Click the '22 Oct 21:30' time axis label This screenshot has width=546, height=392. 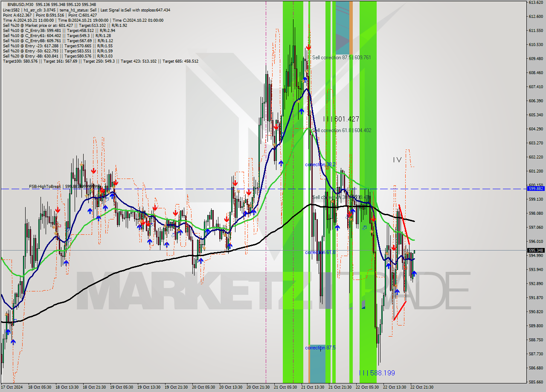tap(422, 387)
